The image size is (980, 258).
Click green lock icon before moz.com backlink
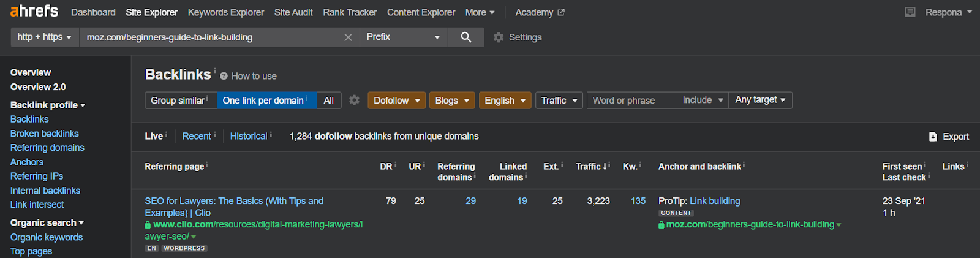click(x=661, y=225)
